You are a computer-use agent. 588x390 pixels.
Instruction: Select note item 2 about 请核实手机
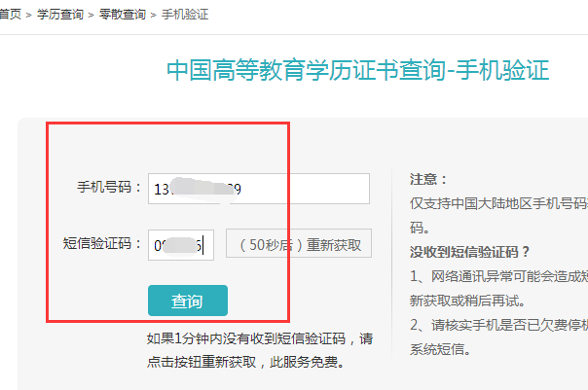[498, 325]
